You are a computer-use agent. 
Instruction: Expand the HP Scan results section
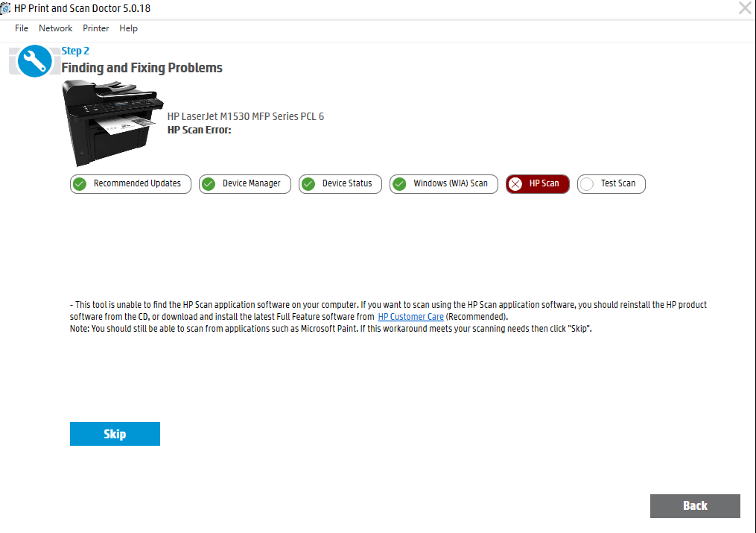tap(537, 184)
